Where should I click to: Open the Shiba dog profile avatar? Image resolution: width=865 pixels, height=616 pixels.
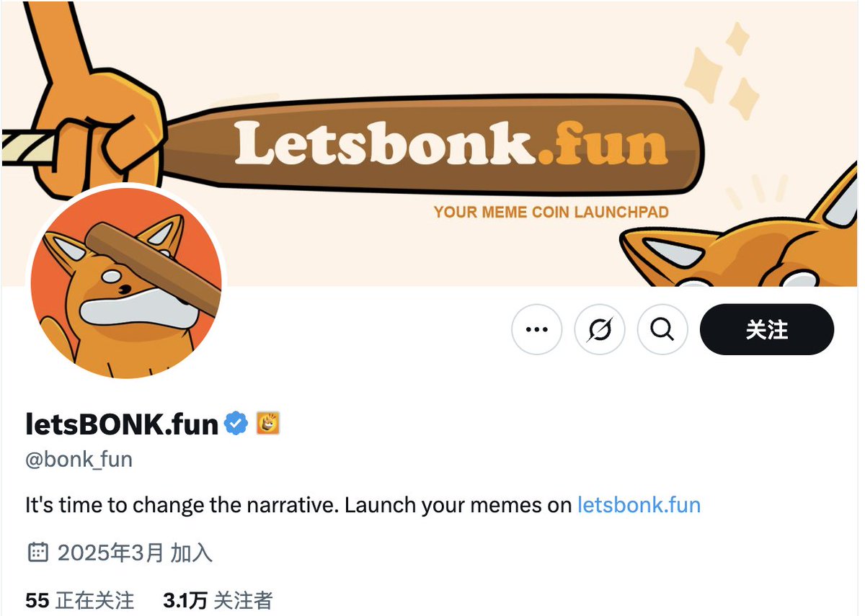coord(127,282)
